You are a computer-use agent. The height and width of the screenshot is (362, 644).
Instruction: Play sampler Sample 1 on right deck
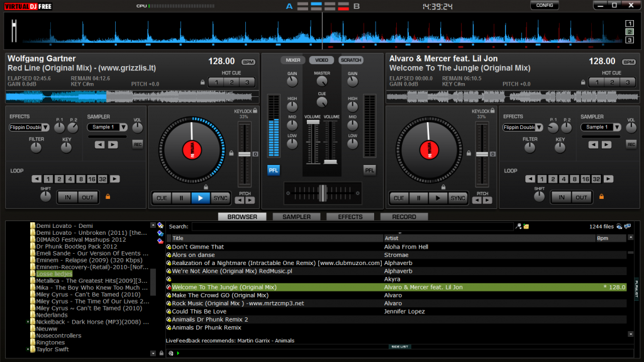click(x=607, y=144)
